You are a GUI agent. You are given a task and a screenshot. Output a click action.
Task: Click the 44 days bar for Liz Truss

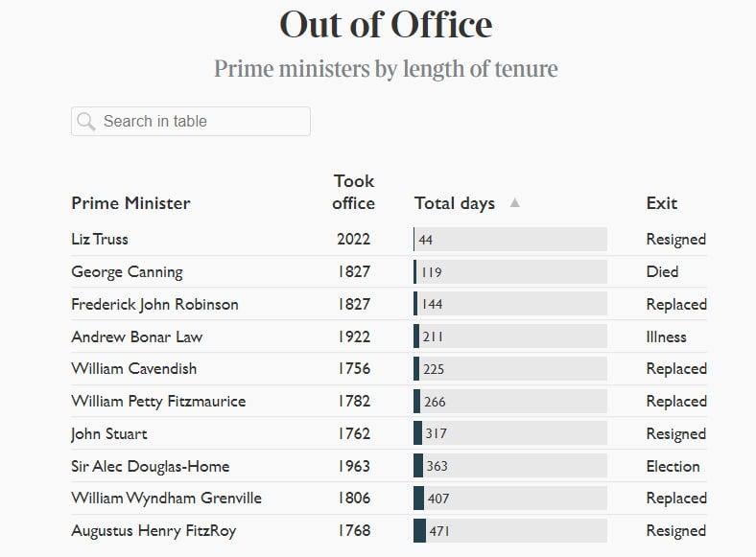(x=509, y=240)
